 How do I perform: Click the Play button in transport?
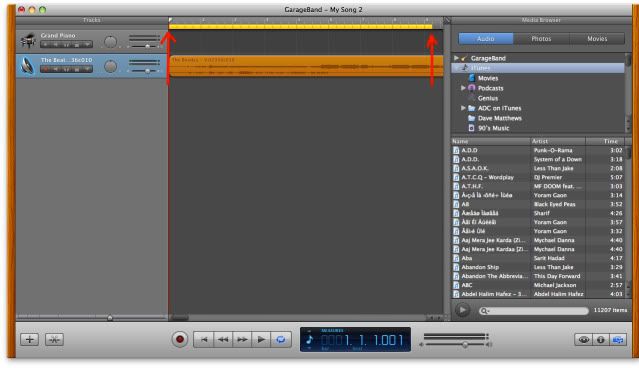click(261, 339)
